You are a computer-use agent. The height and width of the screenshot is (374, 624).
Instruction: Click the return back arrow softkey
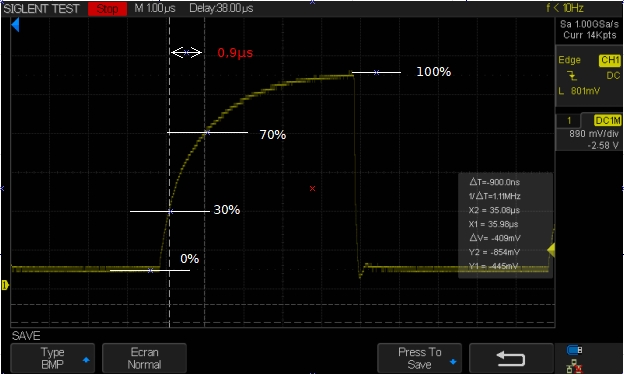point(511,358)
